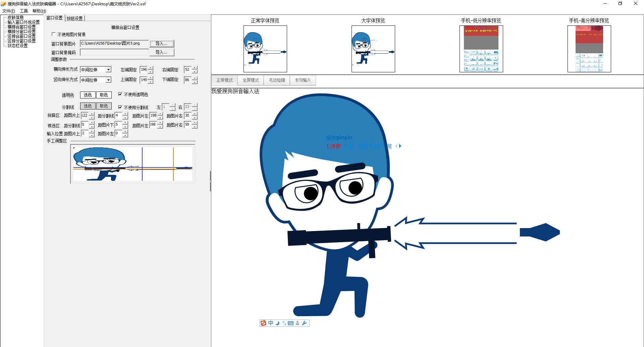Uncheck 不使用分割线 checkbox
This screenshot has width=644, height=347.
click(x=120, y=107)
